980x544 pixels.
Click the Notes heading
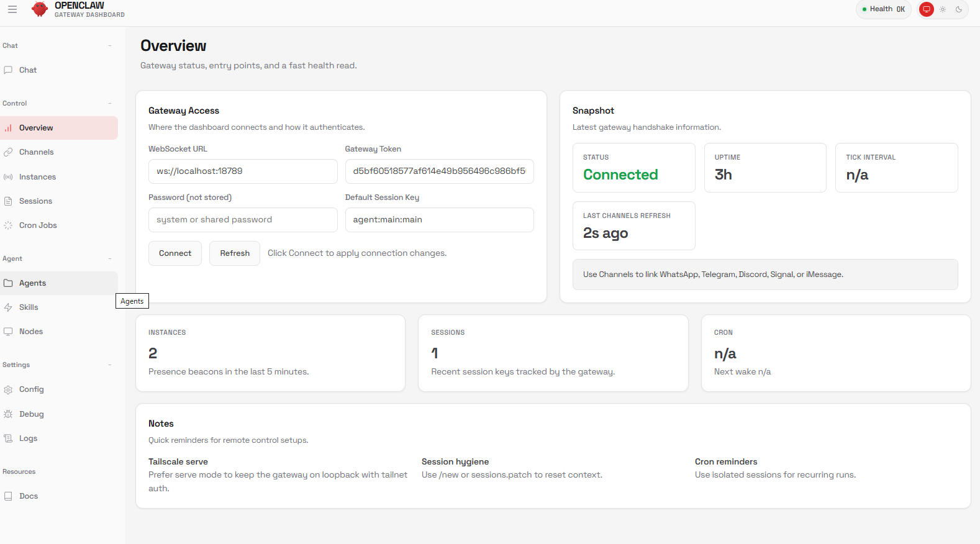[161, 424]
